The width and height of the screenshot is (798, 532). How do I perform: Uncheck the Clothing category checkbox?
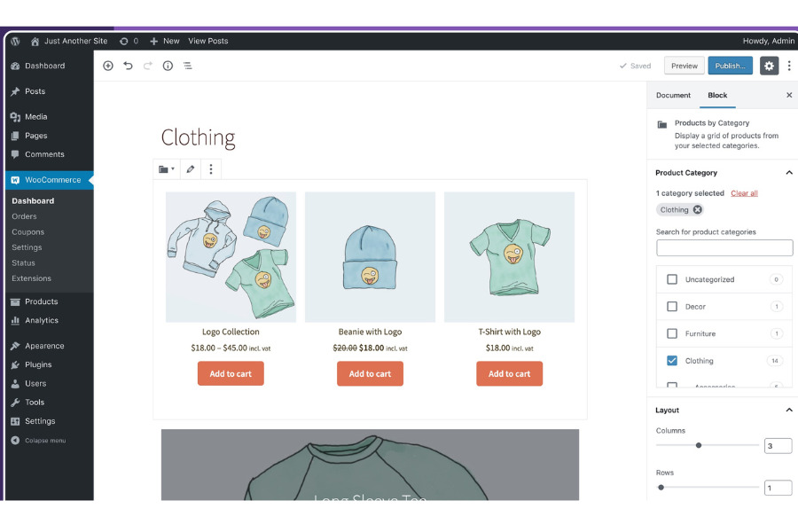(x=672, y=361)
